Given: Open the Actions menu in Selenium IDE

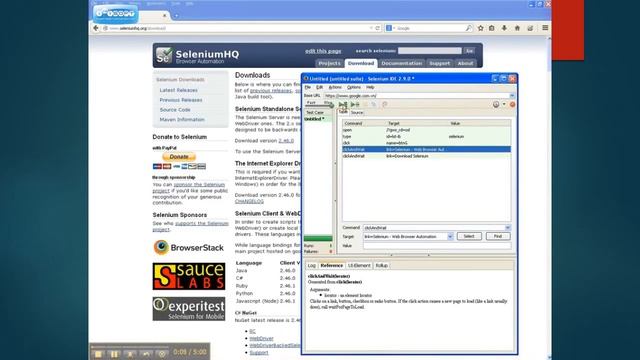Looking at the screenshot, I should coord(335,87).
